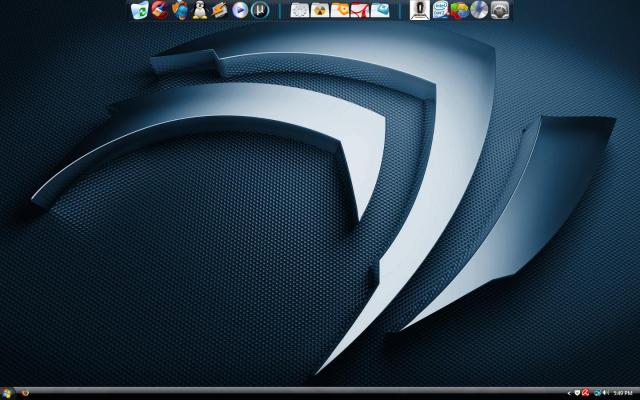Open the red Adobe PDF folder icon

coord(360,10)
